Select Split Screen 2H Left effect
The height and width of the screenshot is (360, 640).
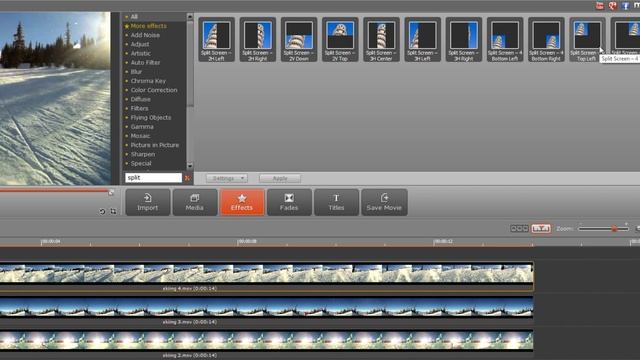[216, 40]
